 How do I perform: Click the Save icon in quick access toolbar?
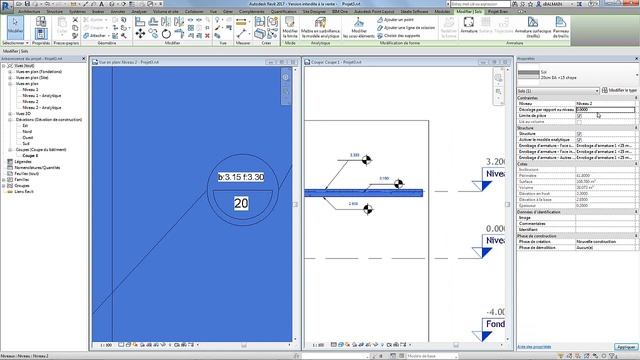coord(27,4)
